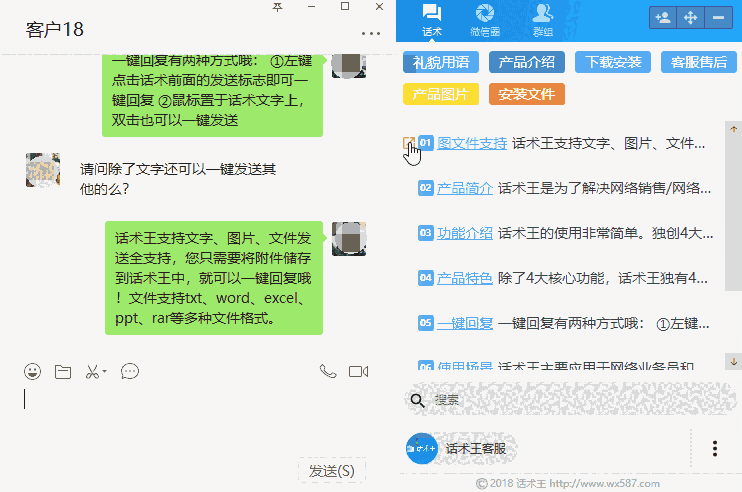Click the add contact icon in header
Screen dimensions: 742x492
click(x=663, y=18)
